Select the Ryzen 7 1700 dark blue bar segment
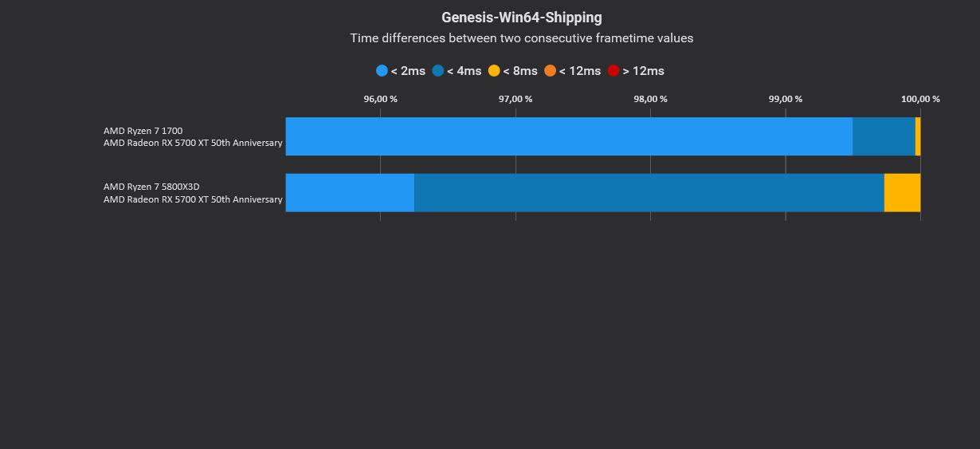980x449 pixels. tap(884, 136)
